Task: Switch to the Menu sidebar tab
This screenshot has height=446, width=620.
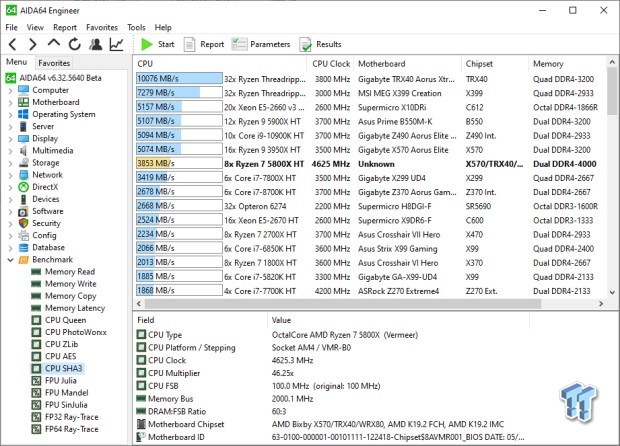Action: (17, 62)
